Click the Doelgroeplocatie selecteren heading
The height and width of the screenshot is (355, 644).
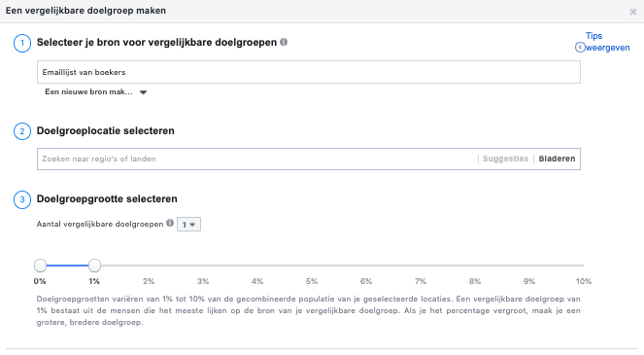(x=106, y=130)
